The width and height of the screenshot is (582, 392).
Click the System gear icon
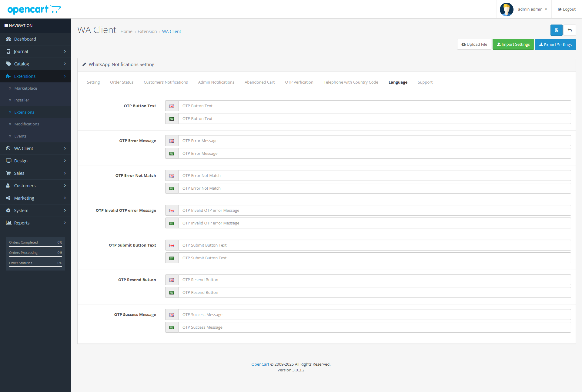tap(8, 211)
